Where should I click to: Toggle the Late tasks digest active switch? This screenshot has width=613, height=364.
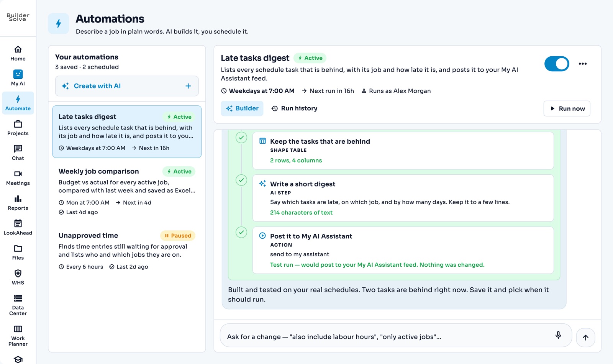(557, 64)
